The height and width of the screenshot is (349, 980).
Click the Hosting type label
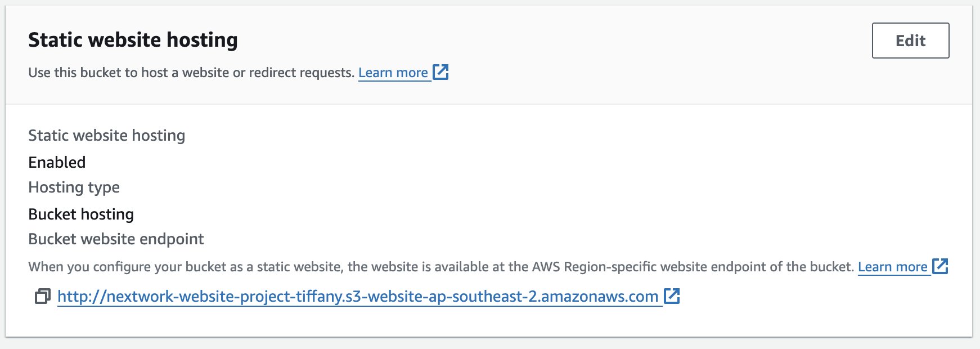tap(74, 187)
